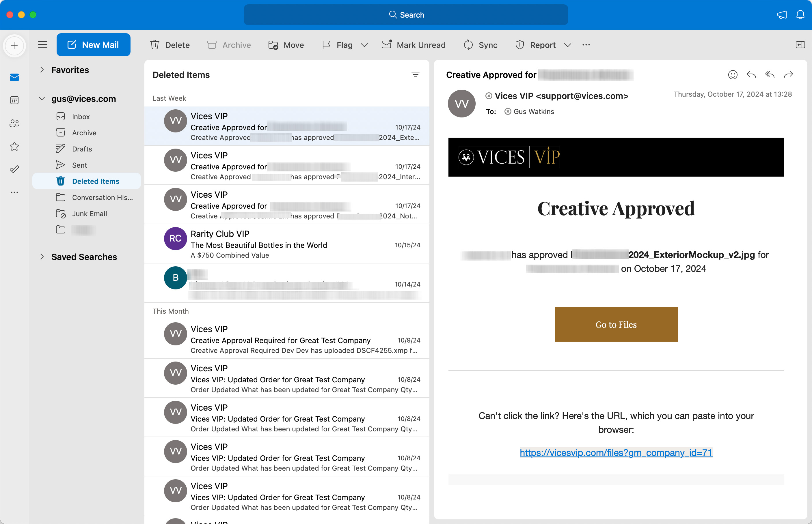Toggle the task pane icon at toolbar right
The width and height of the screenshot is (812, 524).
click(x=800, y=45)
